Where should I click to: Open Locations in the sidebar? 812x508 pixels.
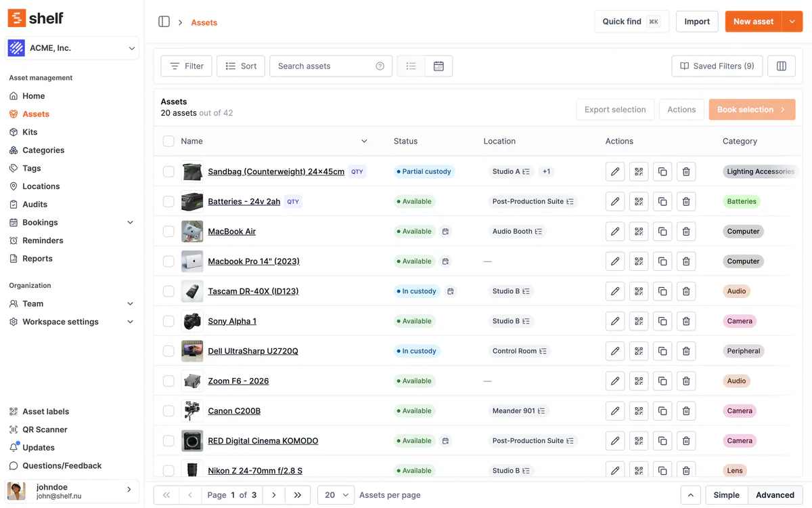41,186
